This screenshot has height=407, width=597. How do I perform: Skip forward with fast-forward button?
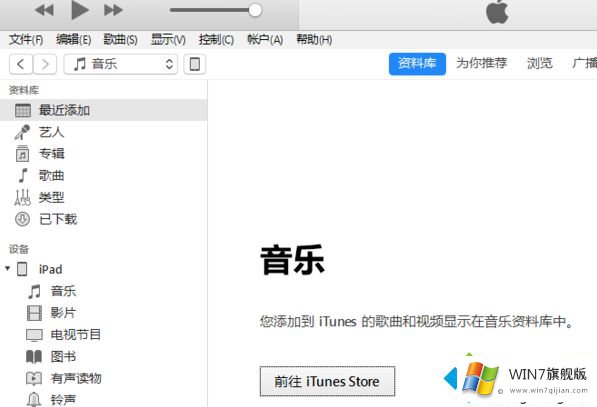click(x=113, y=10)
